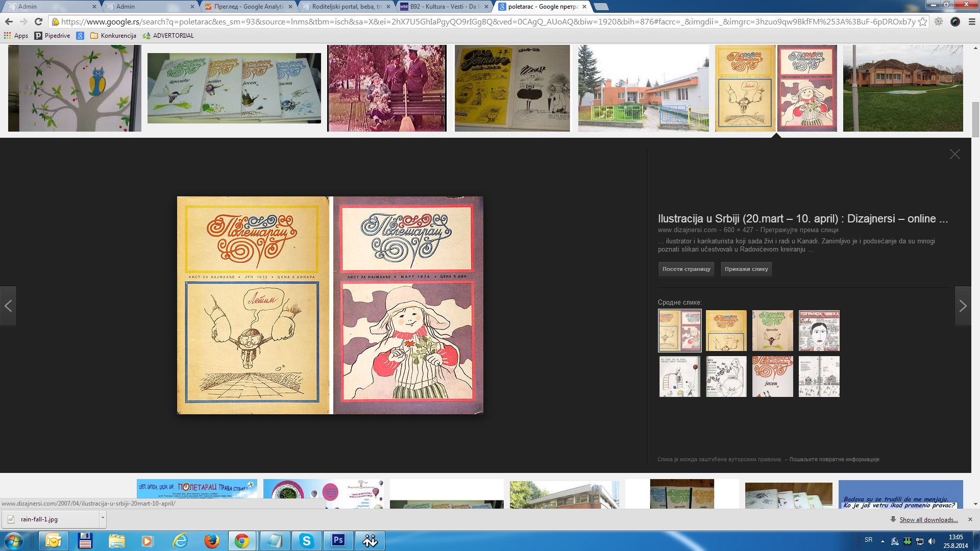Click the Посети страницу button
Viewport: 980px width, 551px height.
click(x=686, y=269)
